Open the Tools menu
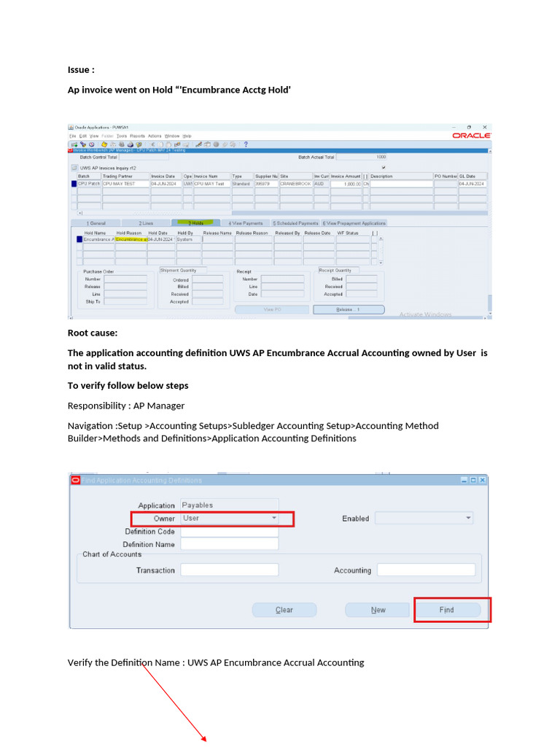Viewport: 560px width, 747px height. 122,136
